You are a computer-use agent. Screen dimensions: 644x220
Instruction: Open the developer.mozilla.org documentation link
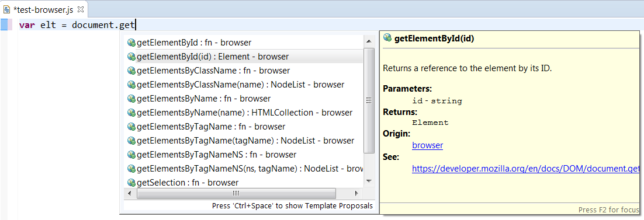(x=526, y=168)
